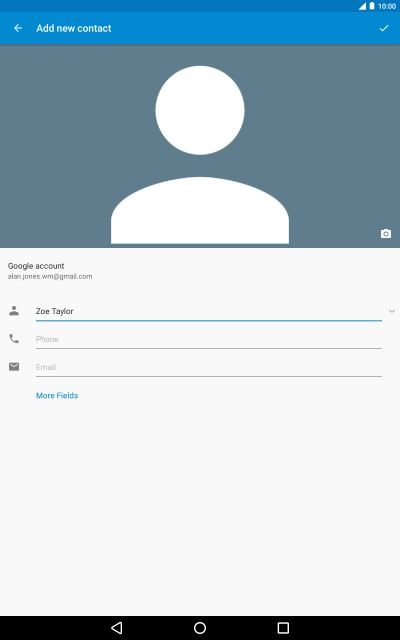Image resolution: width=400 pixels, height=640 pixels.
Task: Click the Add new contact title
Action: [73, 28]
